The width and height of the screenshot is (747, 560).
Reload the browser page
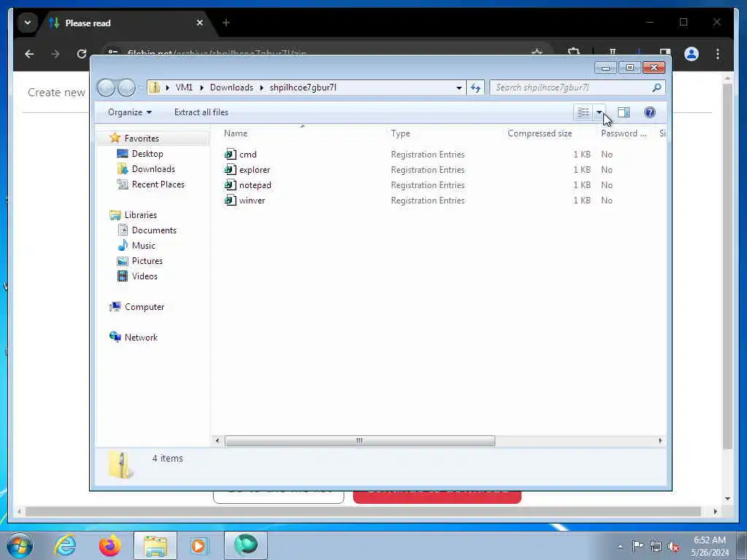82,54
